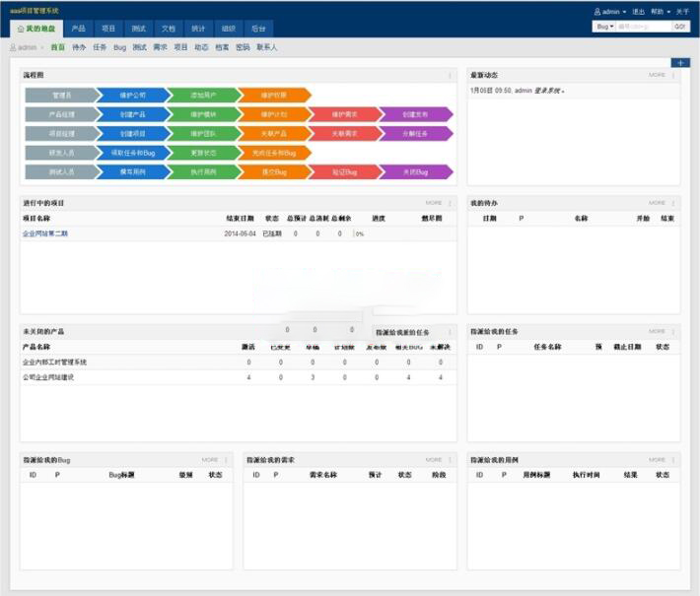Click the orange 提交Bug flow step
The image size is (700, 596).
pos(273,171)
